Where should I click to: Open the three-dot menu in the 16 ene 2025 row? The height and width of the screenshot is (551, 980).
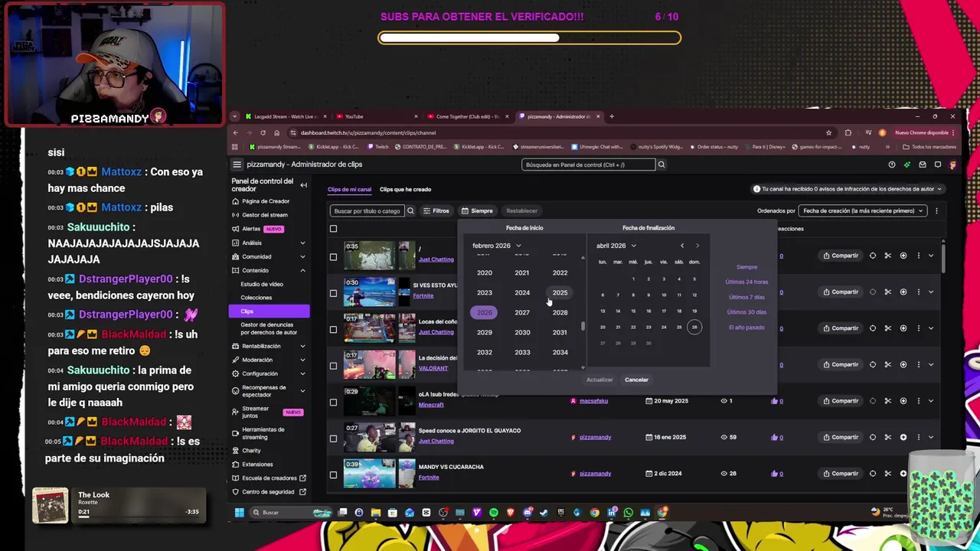coord(919,437)
